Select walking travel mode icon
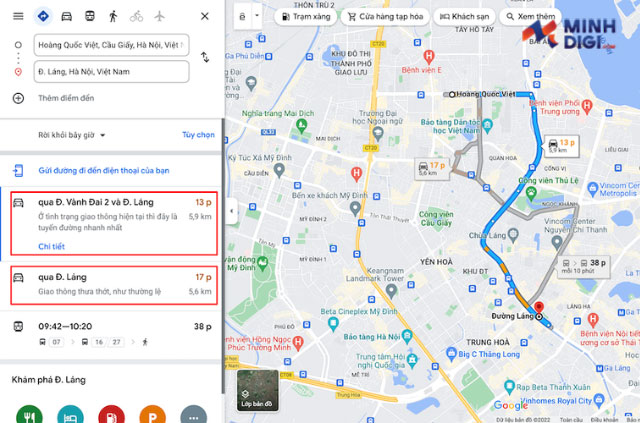 [x=113, y=16]
